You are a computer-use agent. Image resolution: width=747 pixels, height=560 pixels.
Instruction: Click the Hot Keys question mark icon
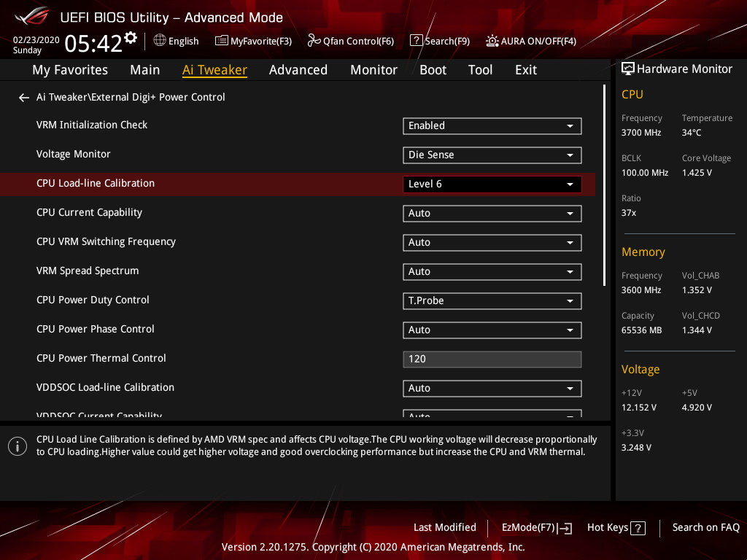638,528
